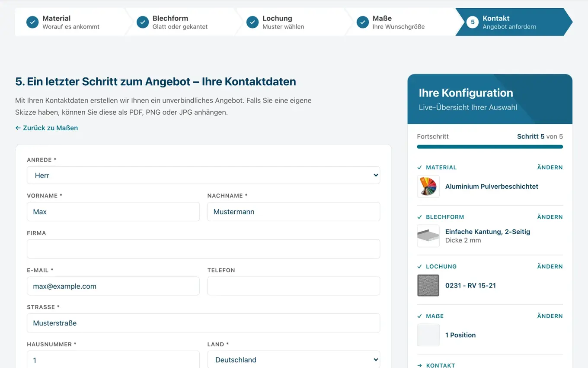
Task: Click the Material step checkmark icon
Action: 32,22
